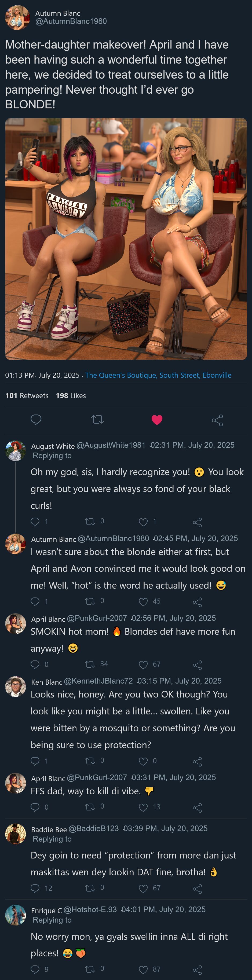This screenshot has height=980, width=252.
Task: Like Ken Blanc's reply
Action: click(x=143, y=761)
